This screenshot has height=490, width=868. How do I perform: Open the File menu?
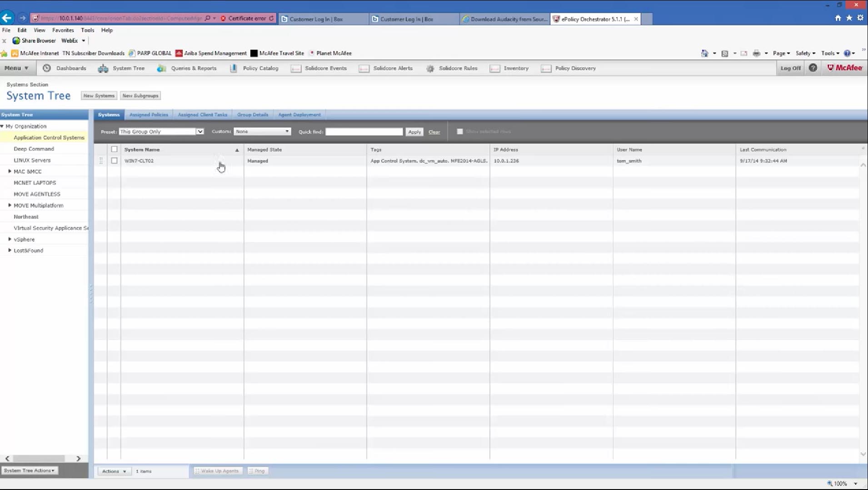pyautogui.click(x=6, y=30)
